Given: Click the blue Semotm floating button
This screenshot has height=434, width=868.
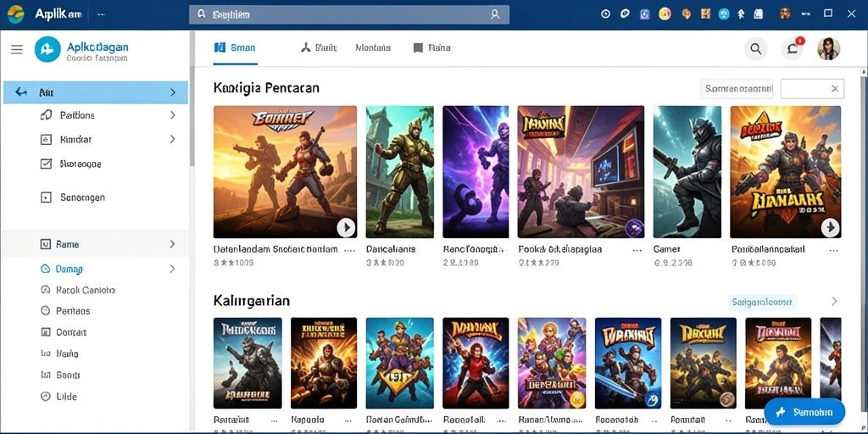Looking at the screenshot, I should 804,412.
